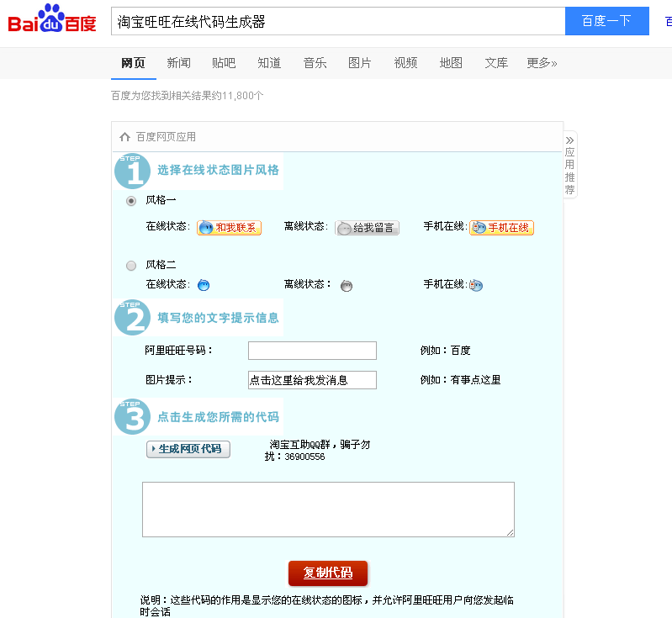Open the 新闻 tab
Viewport: 672px width, 618px height.
178,63
